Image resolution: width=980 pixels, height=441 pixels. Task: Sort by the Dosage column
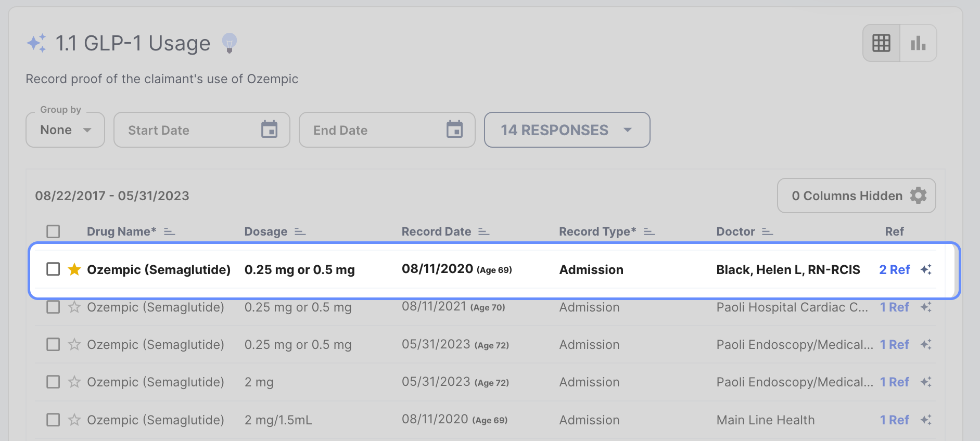(300, 231)
